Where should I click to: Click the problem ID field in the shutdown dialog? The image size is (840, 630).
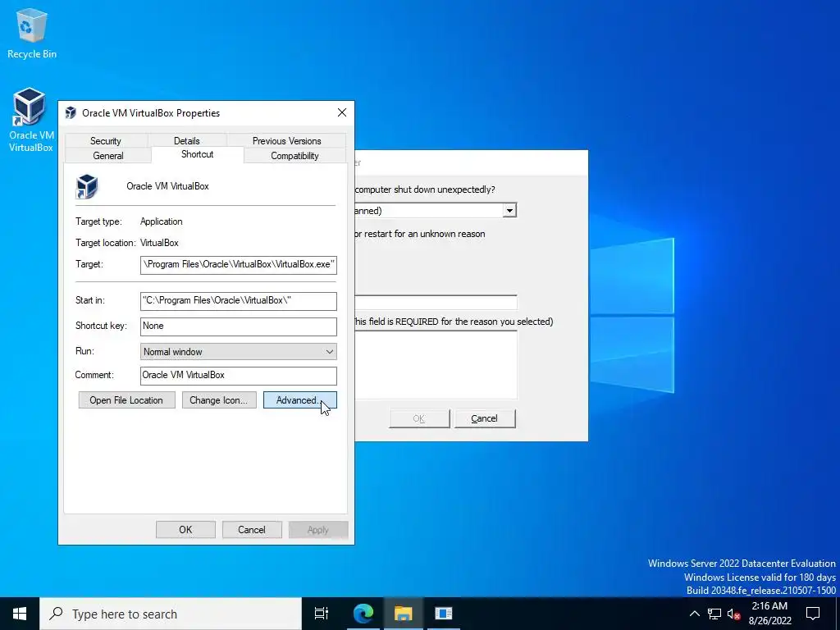coord(436,302)
